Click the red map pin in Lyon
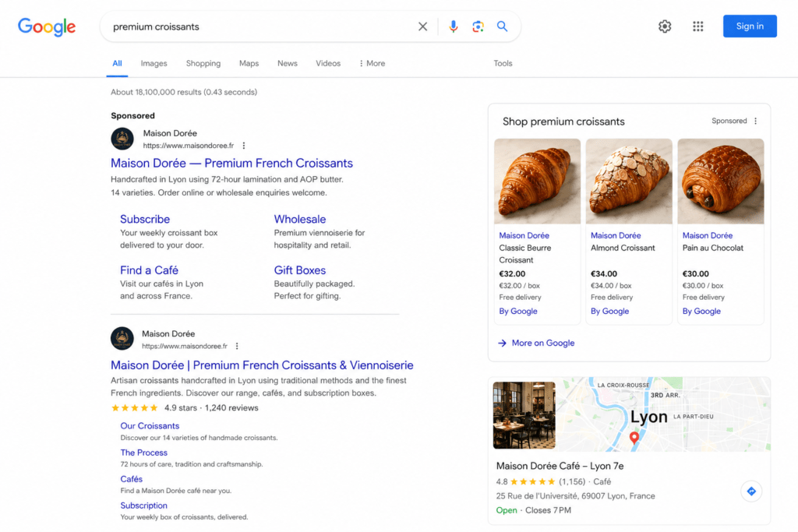 (x=634, y=438)
